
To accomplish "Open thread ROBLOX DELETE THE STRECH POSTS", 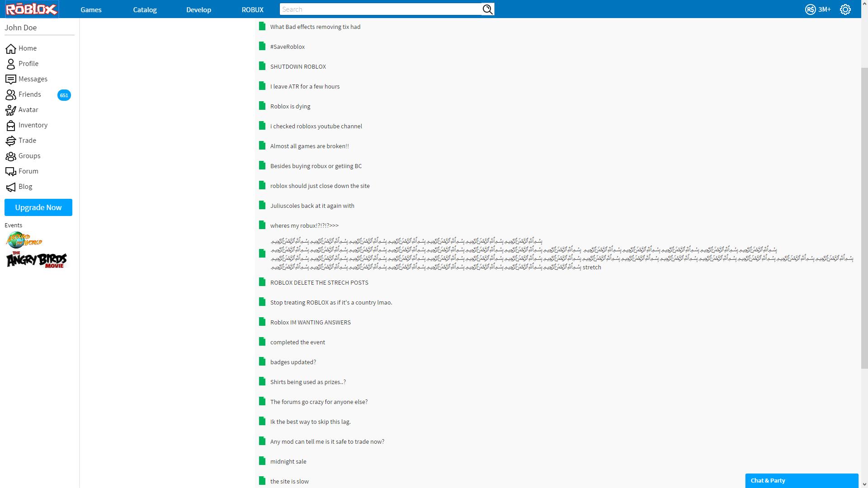I will [319, 283].
